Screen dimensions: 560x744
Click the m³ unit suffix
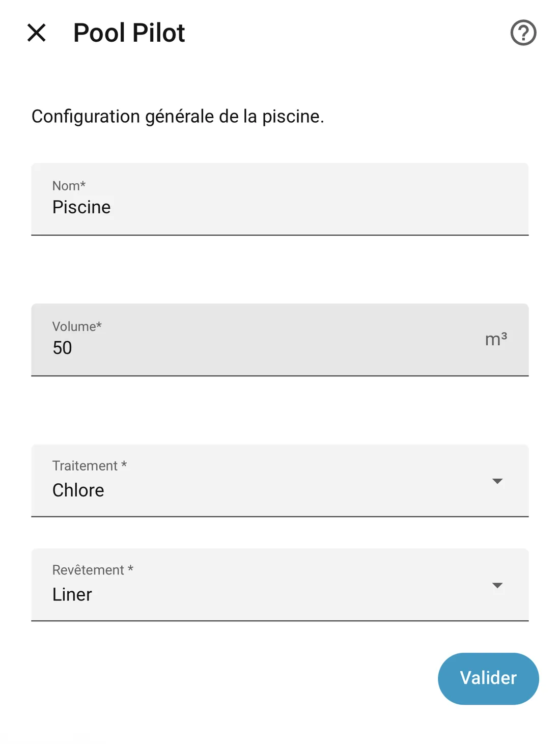tap(496, 339)
